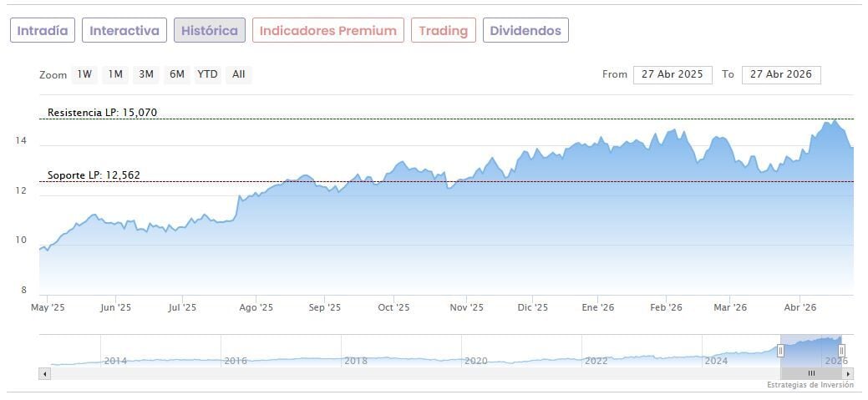Click the To date field
This screenshot has height=400, width=868.
pos(781,74)
